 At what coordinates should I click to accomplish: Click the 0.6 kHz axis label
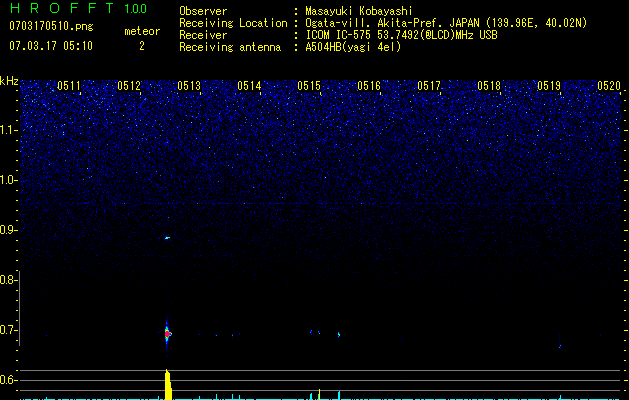click(x=7, y=380)
